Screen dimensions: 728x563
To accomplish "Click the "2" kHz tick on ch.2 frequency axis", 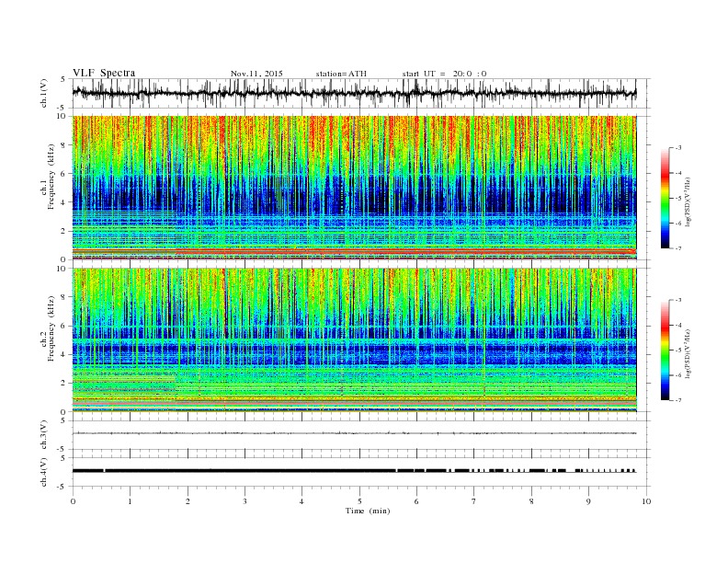I will pos(64,384).
